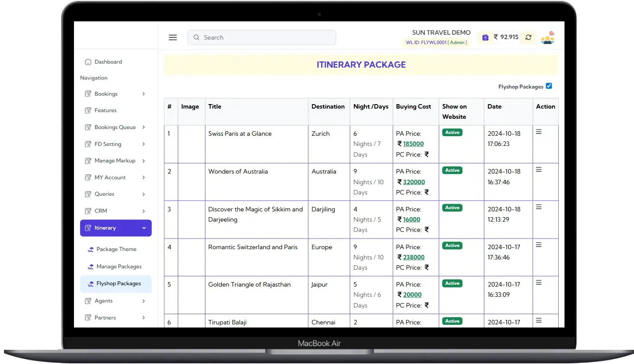This screenshot has width=634, height=364.
Task: Expand the Bookings Queue menu
Action: 143,127
